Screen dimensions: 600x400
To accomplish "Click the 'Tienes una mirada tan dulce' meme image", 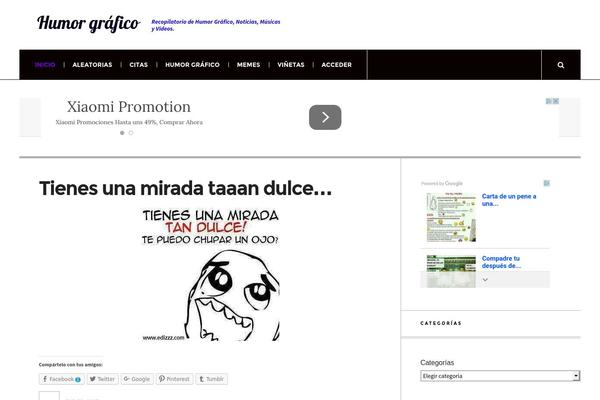I will click(210, 274).
